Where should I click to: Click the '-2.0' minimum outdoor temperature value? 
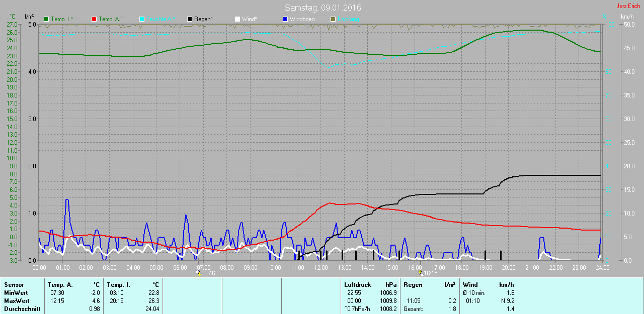click(95, 293)
